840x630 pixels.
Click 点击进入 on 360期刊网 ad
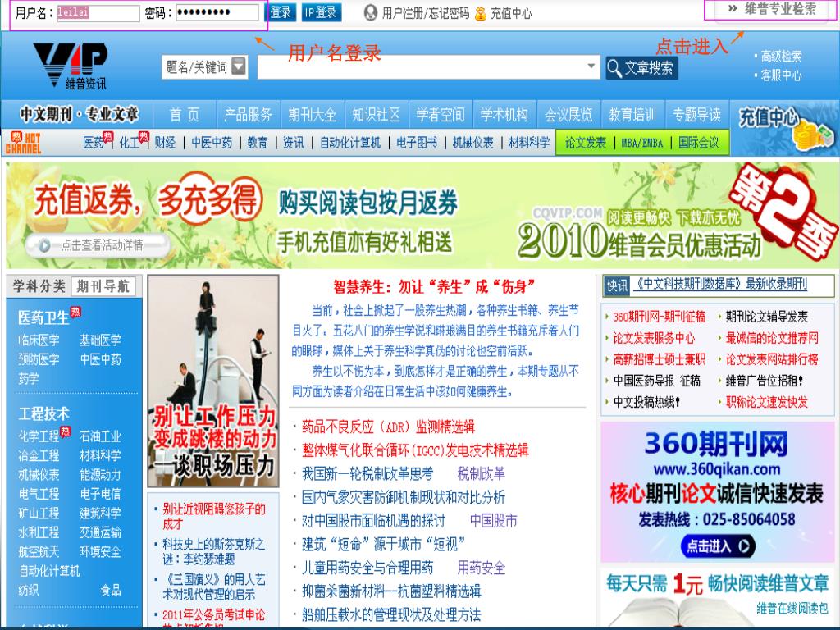(718, 546)
